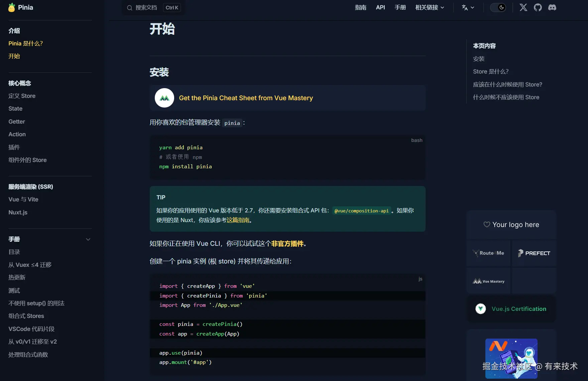The height and width of the screenshot is (381, 588).
Task: Go to 定义 Store page
Action: 22,96
